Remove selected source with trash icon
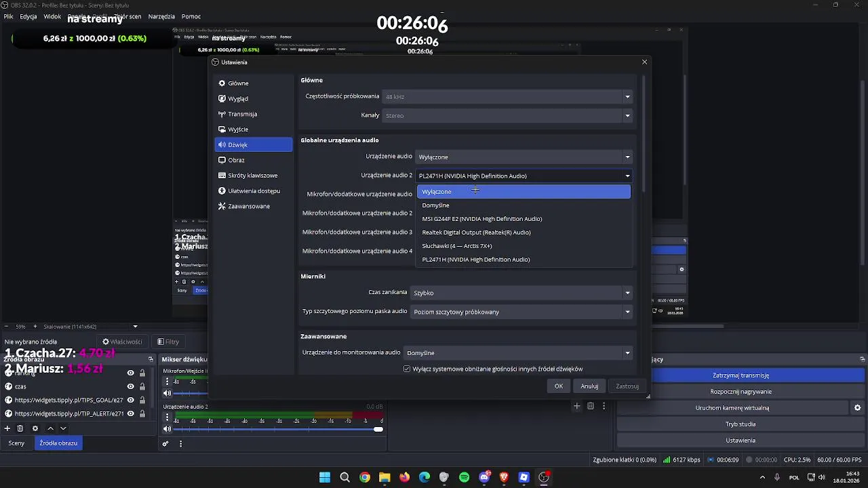Image resolution: width=868 pixels, height=488 pixels. point(20,428)
